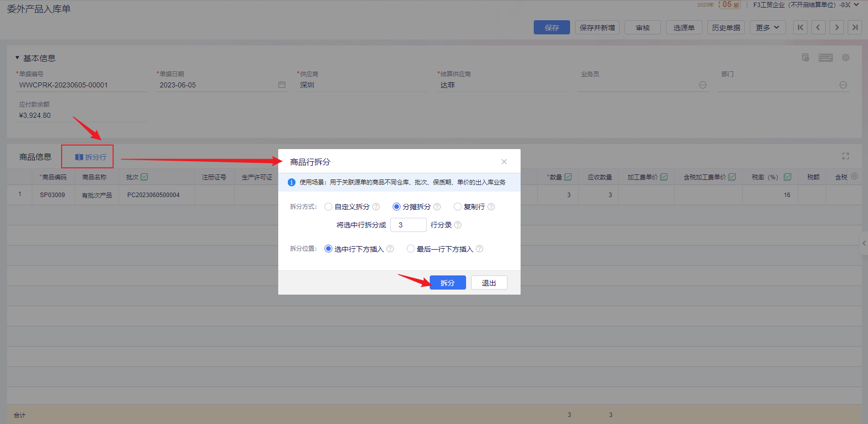Open the 更多 dropdown menu
The width and height of the screenshot is (868, 424).
click(768, 27)
